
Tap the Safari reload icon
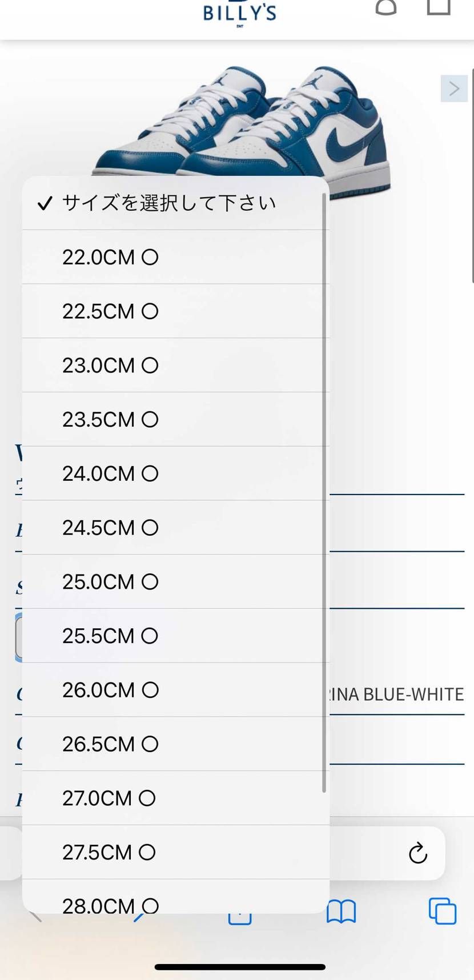tap(418, 853)
